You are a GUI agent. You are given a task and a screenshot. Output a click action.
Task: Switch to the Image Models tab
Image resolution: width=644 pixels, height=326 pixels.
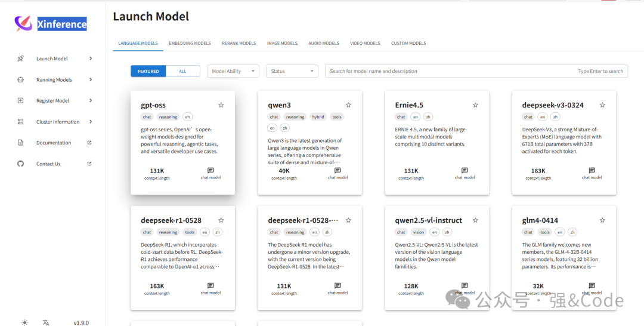pos(282,43)
